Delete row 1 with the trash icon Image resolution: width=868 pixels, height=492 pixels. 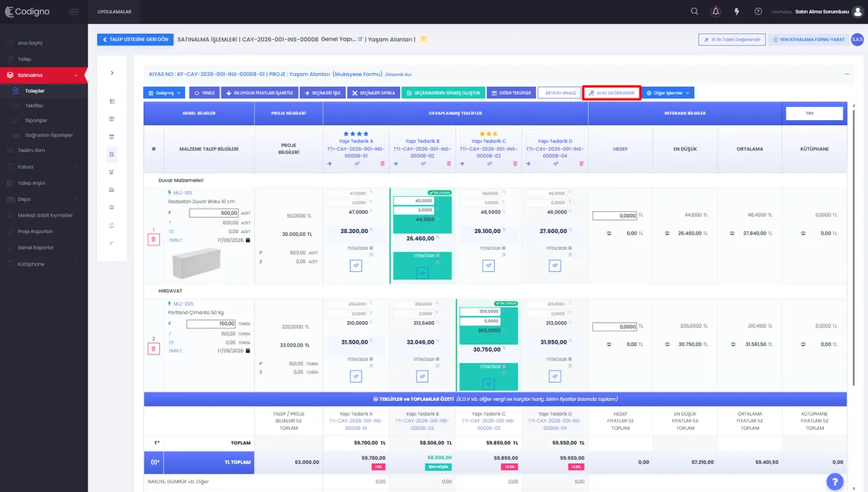153,240
